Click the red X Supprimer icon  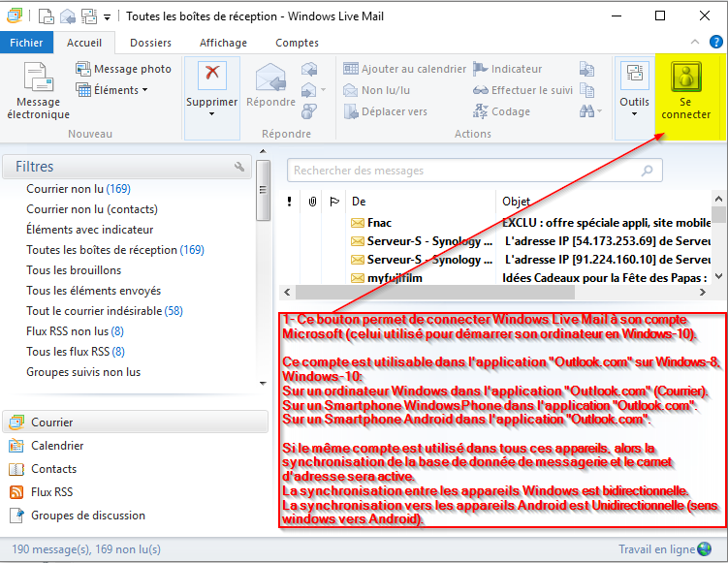[x=212, y=76]
